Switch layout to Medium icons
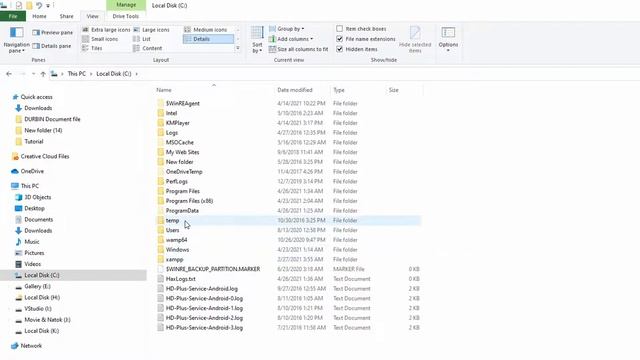This screenshot has height=360, width=640. pyautogui.click(x=206, y=30)
